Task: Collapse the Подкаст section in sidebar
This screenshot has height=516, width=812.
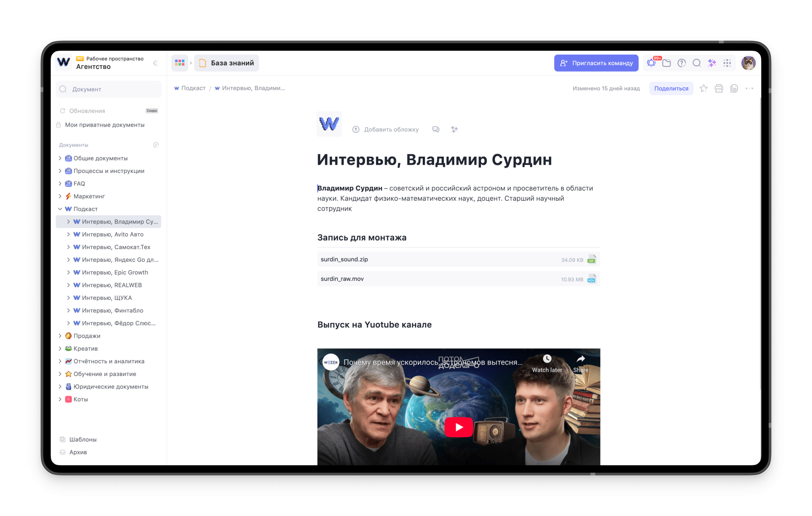Action: [x=60, y=209]
